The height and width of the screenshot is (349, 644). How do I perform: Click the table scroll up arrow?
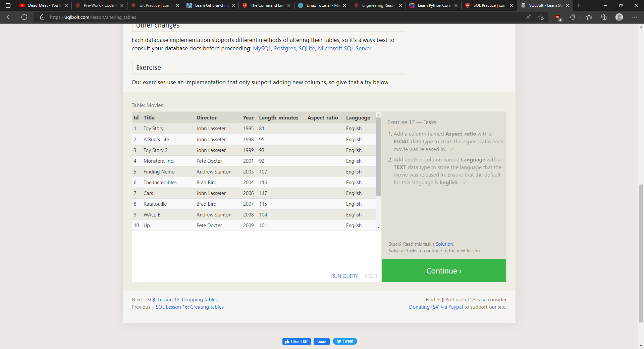point(378,115)
